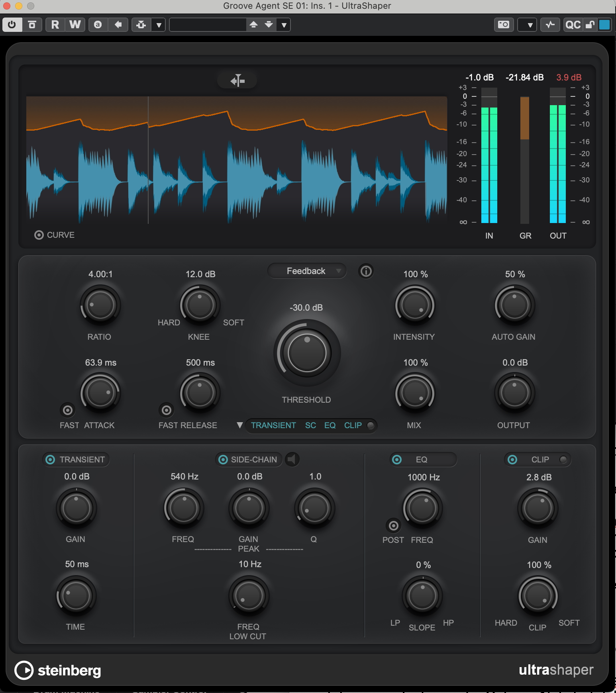
Task: Toggle the CURVE display option
Action: click(39, 235)
